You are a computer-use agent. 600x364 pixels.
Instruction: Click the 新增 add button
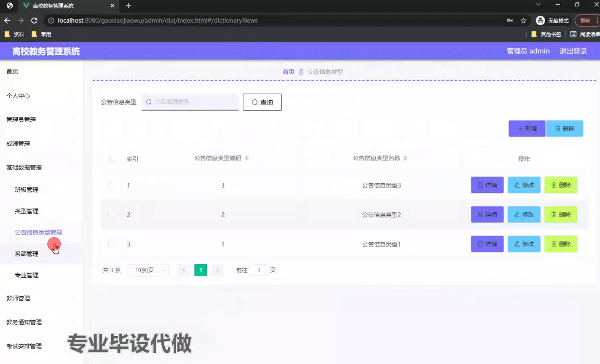pyautogui.click(x=527, y=128)
